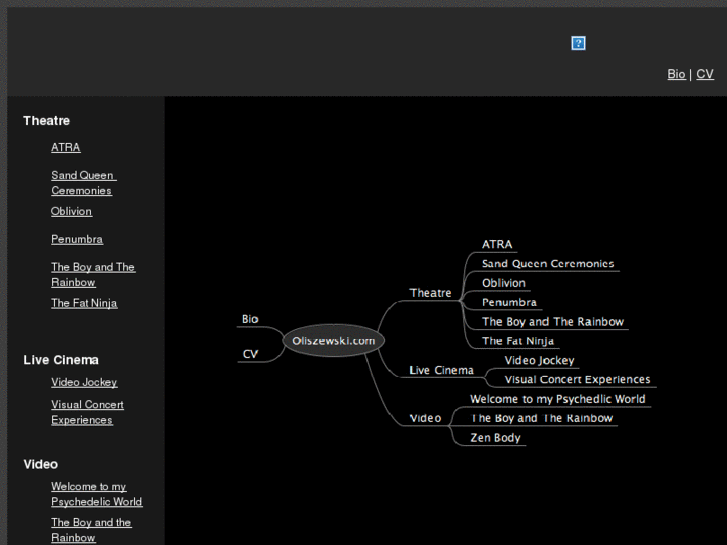727x545 pixels.
Task: Select Oblivion node in the mind map
Action: pos(504,283)
